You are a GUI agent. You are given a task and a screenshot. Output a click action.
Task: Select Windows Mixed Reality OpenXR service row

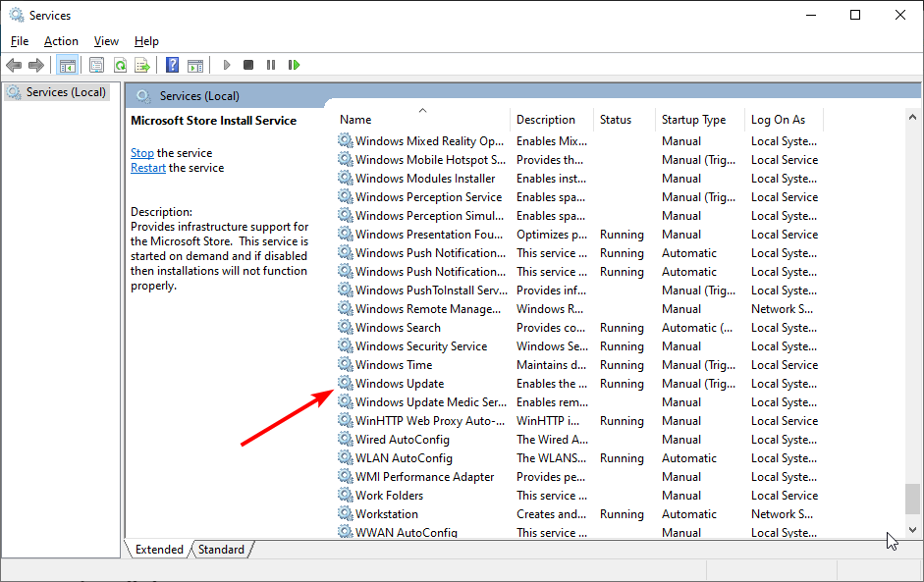pos(578,140)
